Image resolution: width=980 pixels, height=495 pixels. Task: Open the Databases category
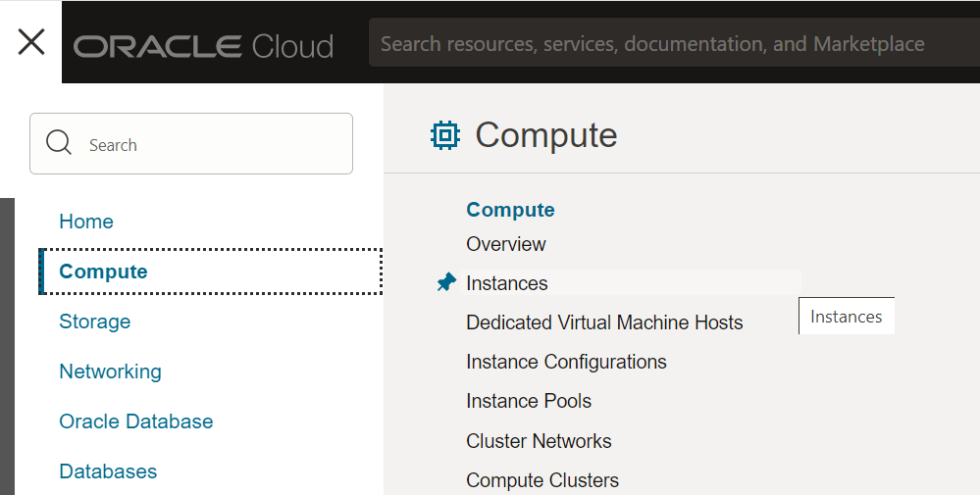(108, 471)
